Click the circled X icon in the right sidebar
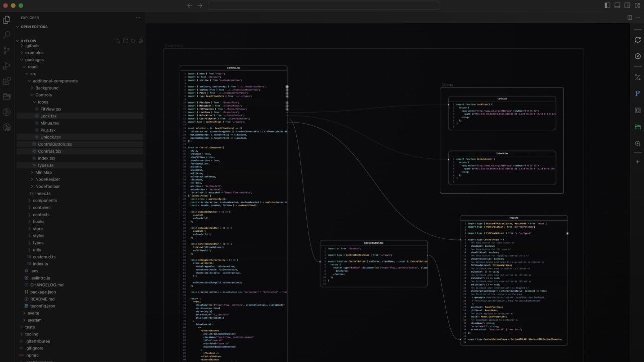The image size is (644, 362). (x=637, y=56)
